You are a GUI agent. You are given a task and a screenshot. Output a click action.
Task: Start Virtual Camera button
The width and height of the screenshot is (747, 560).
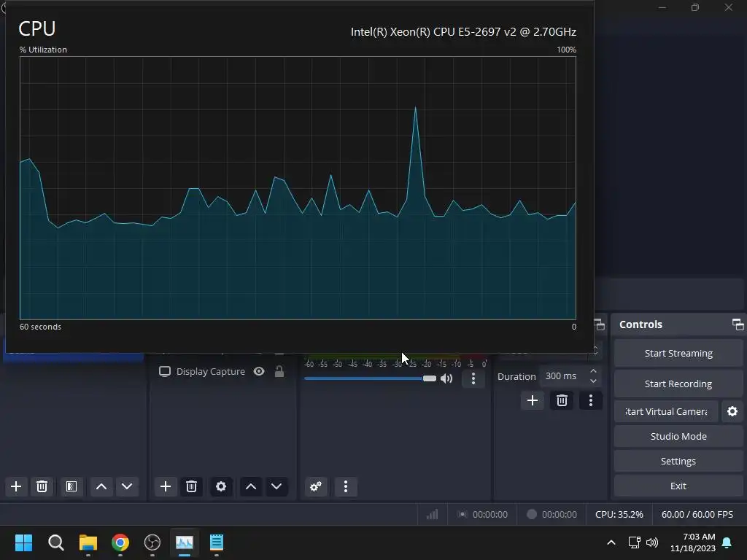(667, 411)
